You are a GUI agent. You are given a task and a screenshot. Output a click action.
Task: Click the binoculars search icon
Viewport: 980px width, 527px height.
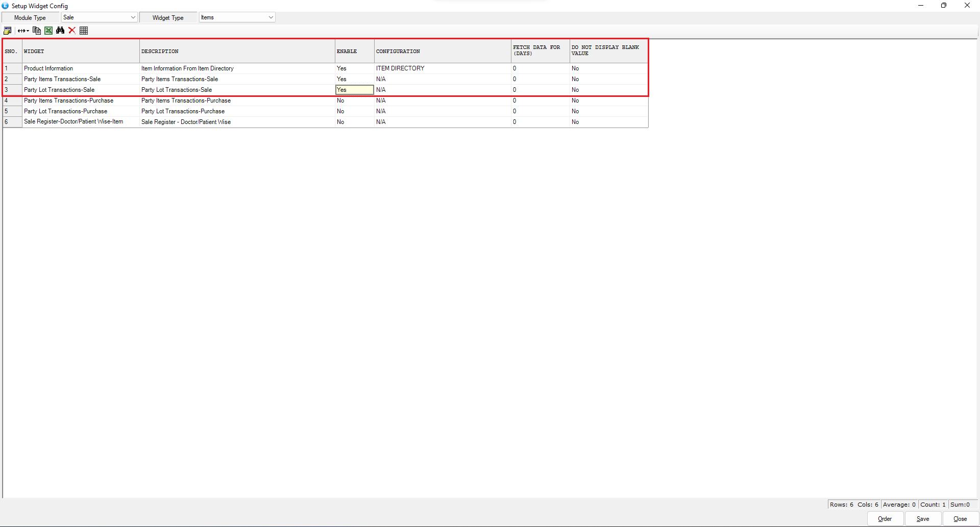point(60,31)
